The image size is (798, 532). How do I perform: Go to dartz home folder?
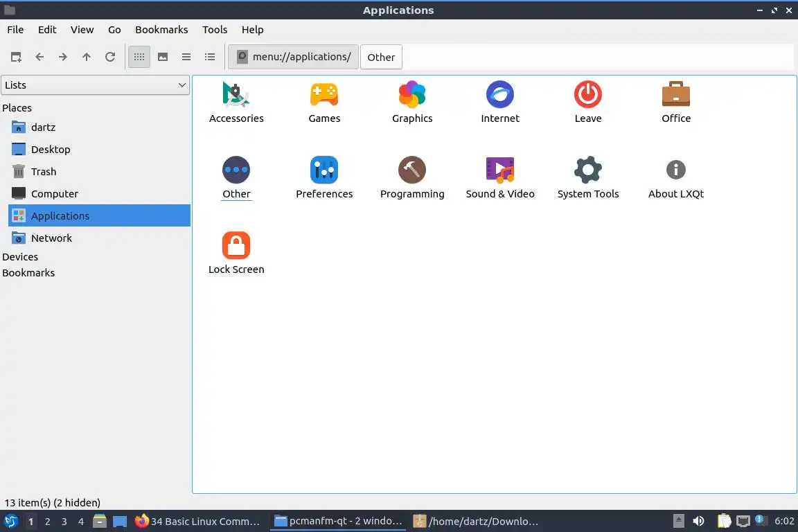click(99, 127)
